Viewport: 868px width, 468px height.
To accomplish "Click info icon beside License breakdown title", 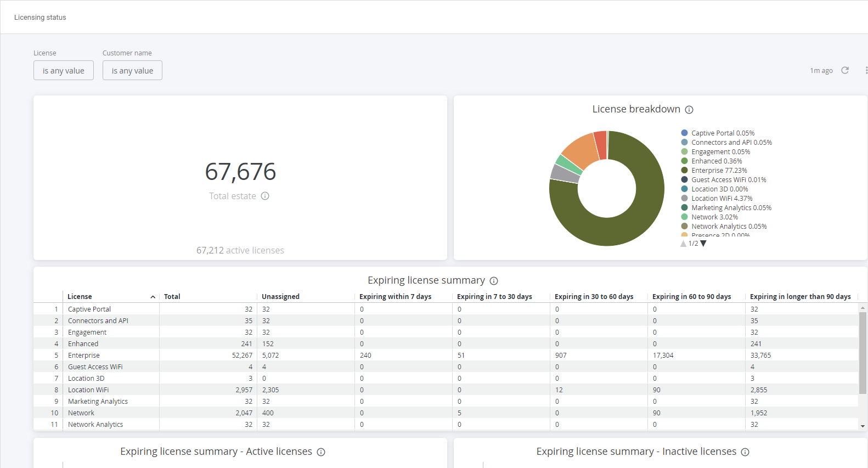I will click(x=689, y=110).
